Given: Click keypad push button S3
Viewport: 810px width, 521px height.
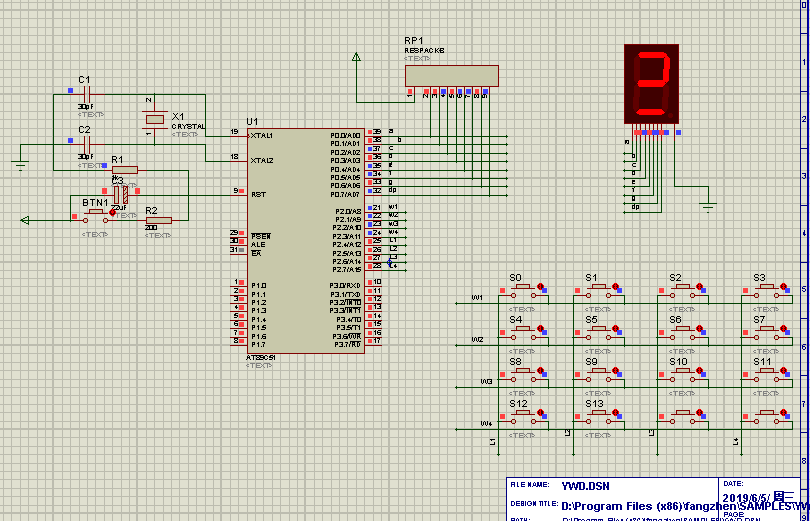Looking at the screenshot, I should click(x=767, y=291).
